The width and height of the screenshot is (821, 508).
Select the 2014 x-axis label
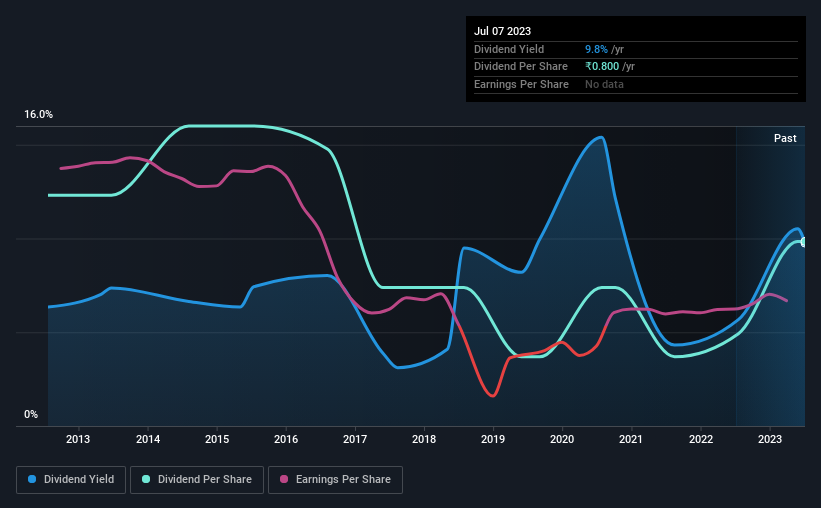(x=148, y=439)
